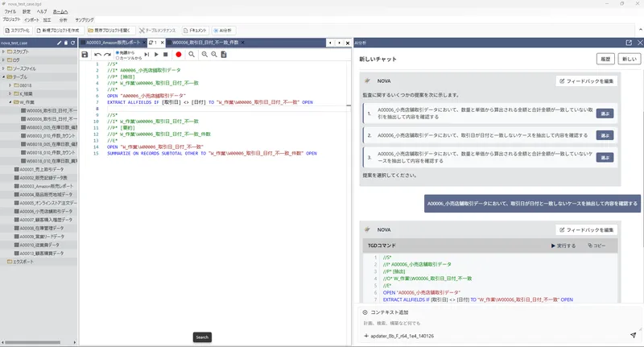Image resolution: width=644 pixels, height=347 pixels.
Task: Click the undo arrow in editor toolbar
Action: pyautogui.click(x=98, y=55)
